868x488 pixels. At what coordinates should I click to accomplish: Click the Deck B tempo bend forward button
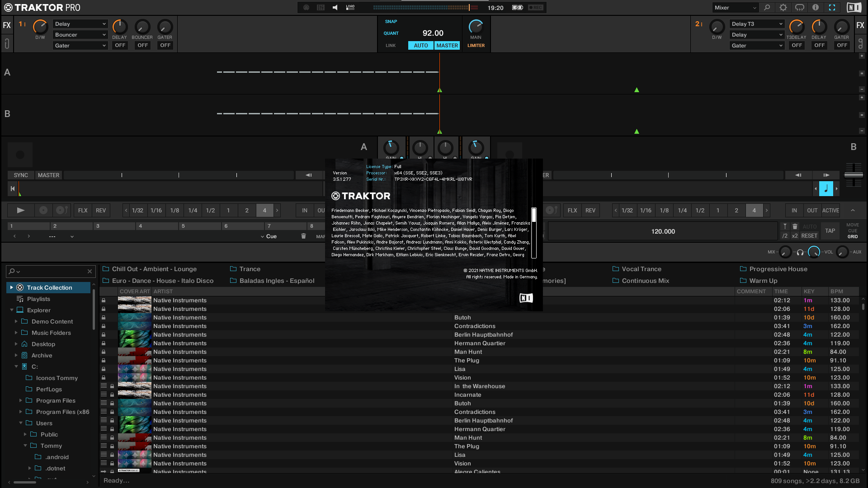[826, 175]
